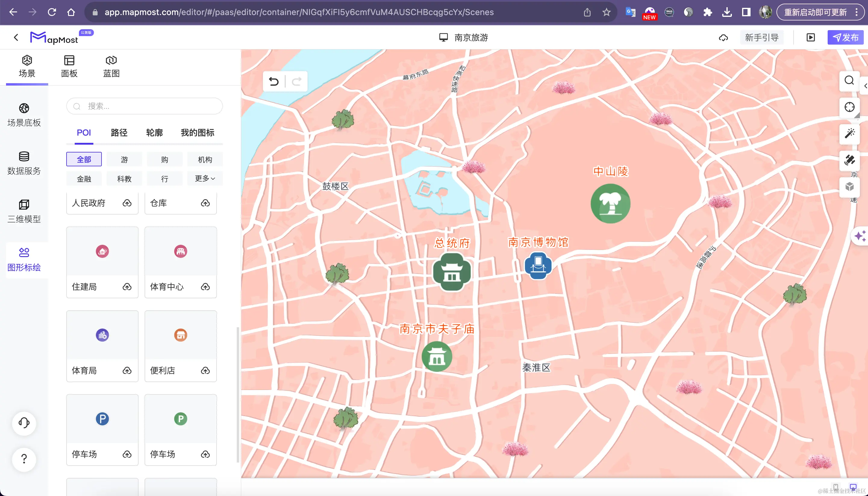Switch to 路径 tab
Viewport: 868px width, 496px height.
(x=119, y=133)
